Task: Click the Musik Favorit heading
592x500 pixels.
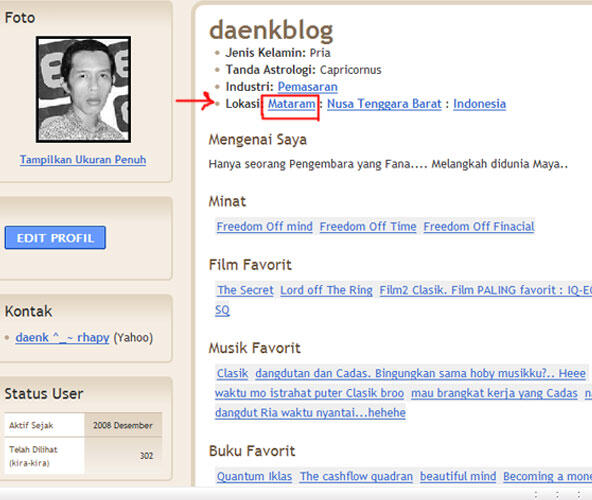Action: point(254,348)
